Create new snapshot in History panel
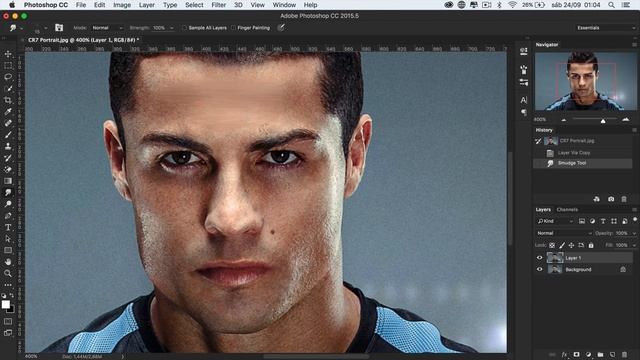Viewport: 640px width, 360px height. pos(611,199)
